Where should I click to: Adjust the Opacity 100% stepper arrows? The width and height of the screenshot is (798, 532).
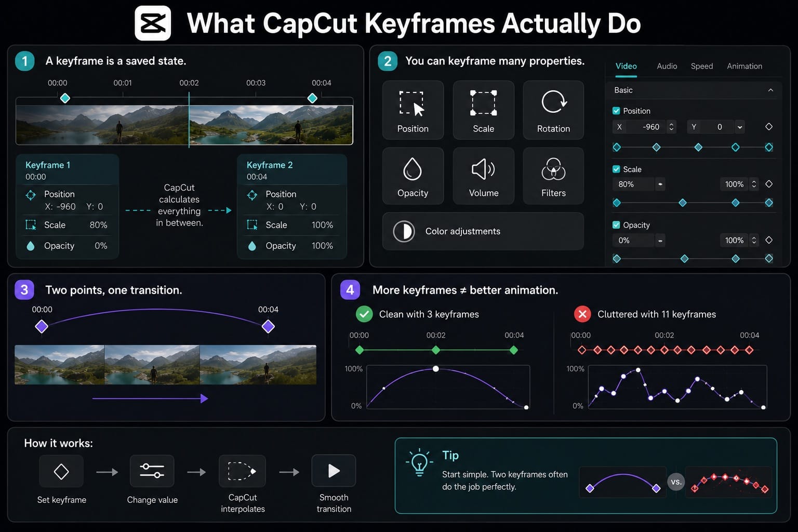754,240
